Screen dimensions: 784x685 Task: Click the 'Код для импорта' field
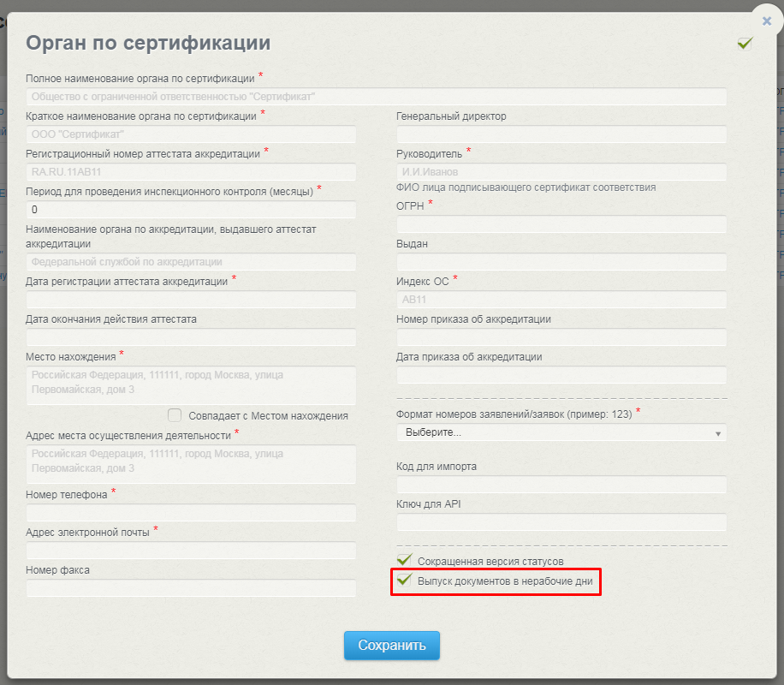click(x=561, y=485)
